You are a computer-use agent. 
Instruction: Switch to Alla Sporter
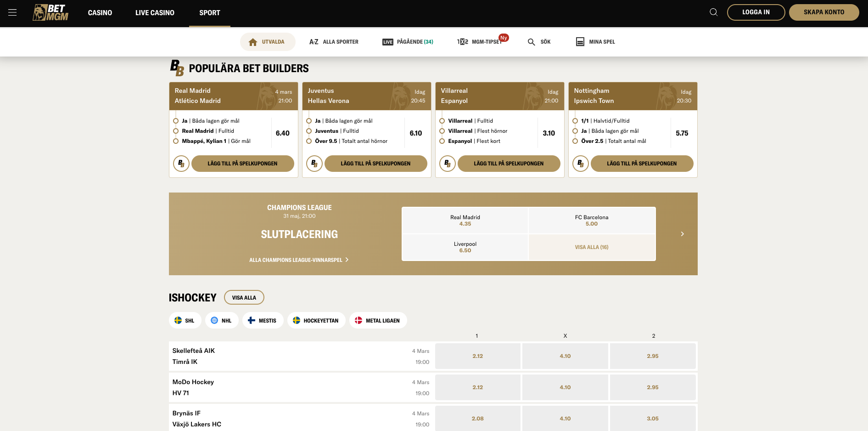coord(334,42)
